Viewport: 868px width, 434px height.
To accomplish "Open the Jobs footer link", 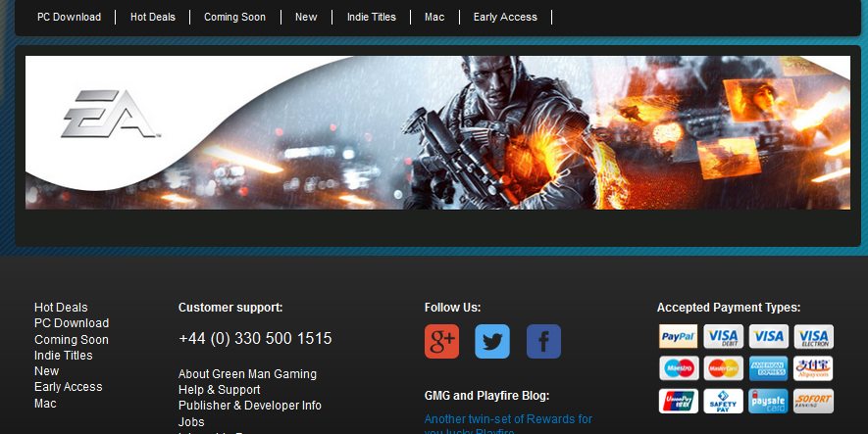I will pos(191,422).
